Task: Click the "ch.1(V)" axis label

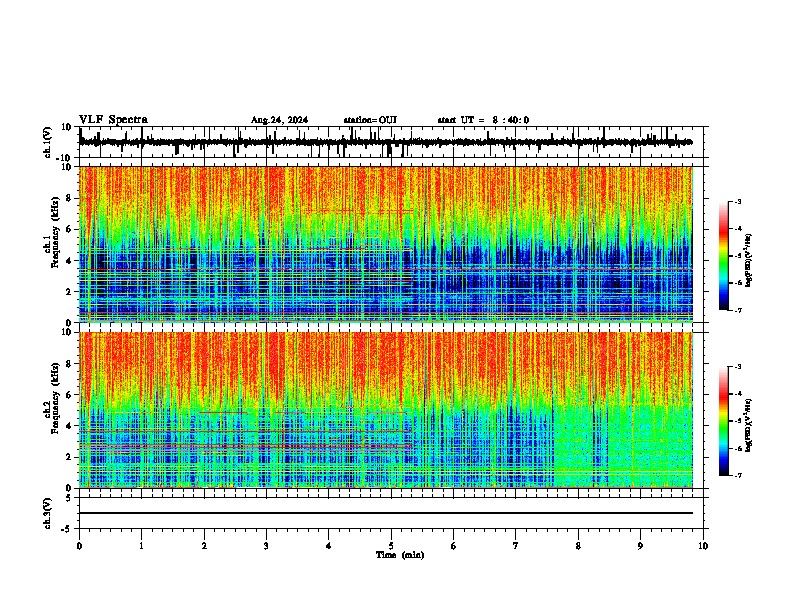Action: pos(48,142)
